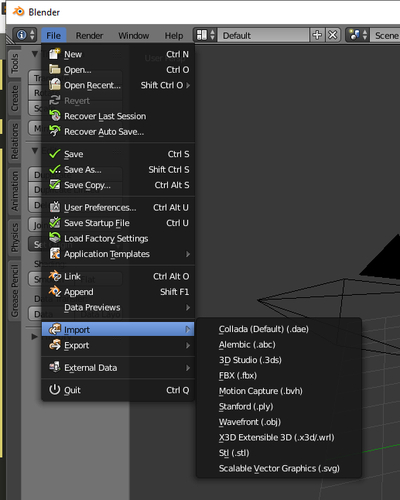Expand the Export submenu
Screen dimensions: 400x500
click(x=118, y=345)
